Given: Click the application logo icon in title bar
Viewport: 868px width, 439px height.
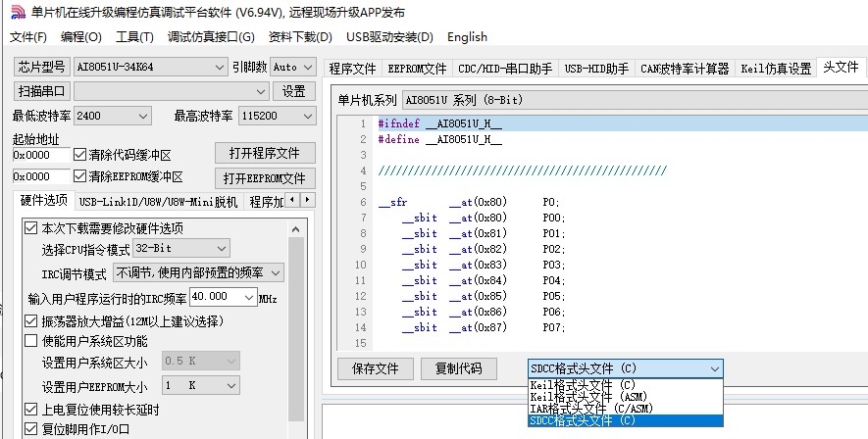Looking at the screenshot, I should (18, 12).
